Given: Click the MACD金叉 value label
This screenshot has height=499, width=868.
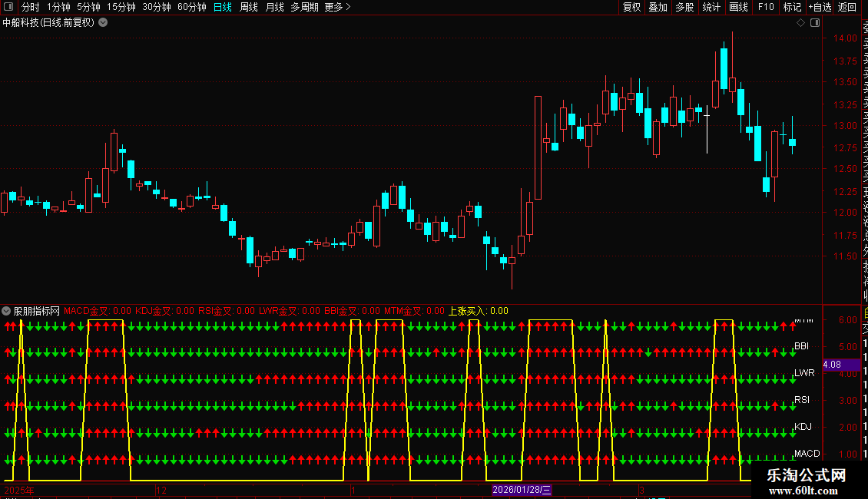Looking at the screenshot, I should tap(98, 311).
